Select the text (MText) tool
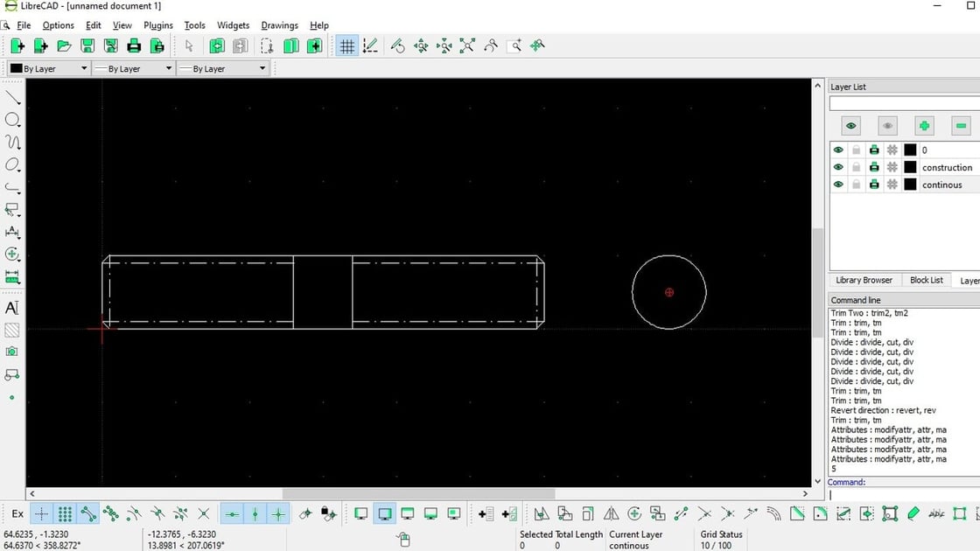 (11, 308)
